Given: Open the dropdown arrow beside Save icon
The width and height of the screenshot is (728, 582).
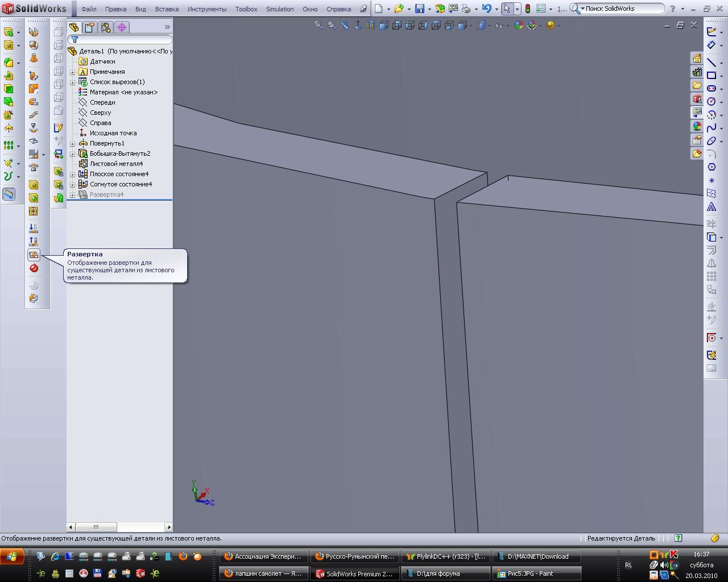Looking at the screenshot, I should pyautogui.click(x=429, y=9).
